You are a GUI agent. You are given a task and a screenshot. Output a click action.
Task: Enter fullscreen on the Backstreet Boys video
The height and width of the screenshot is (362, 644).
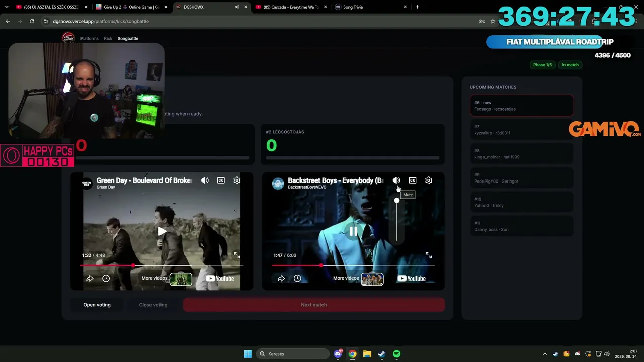(x=429, y=255)
